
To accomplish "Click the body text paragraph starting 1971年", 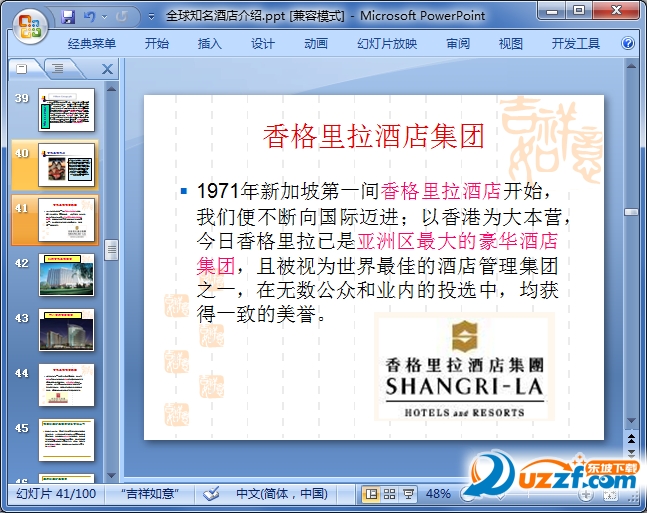I will click(383, 253).
